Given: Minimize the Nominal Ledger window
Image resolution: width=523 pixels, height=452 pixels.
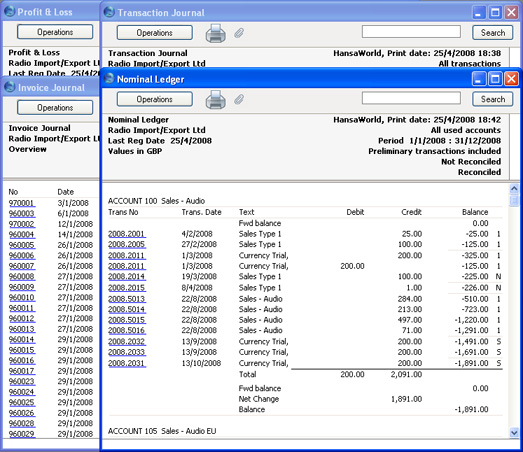Looking at the screenshot, I should pos(479,79).
